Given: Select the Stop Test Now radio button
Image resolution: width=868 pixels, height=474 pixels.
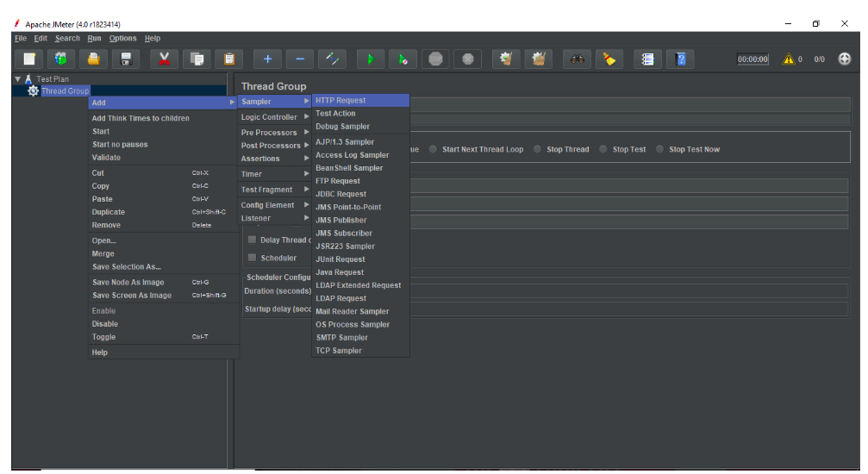Looking at the screenshot, I should [x=660, y=149].
